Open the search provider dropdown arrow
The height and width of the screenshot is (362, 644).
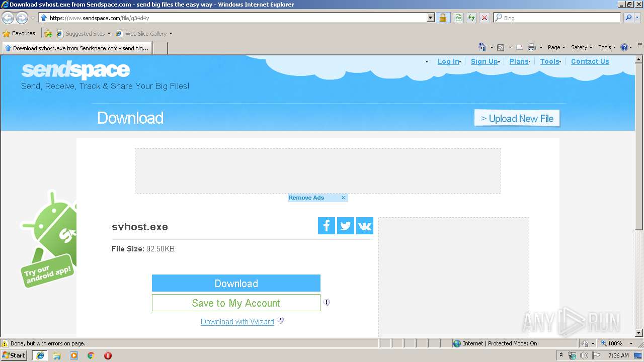pyautogui.click(x=637, y=18)
